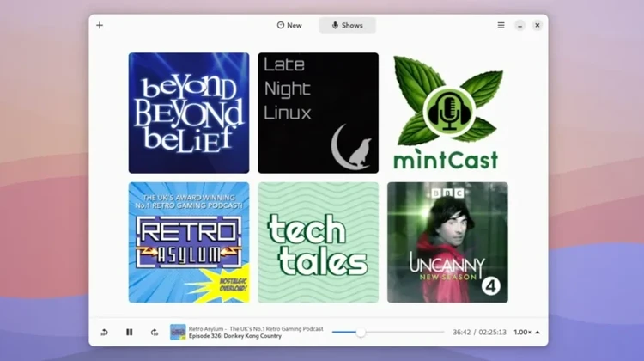Click the plus icon to add a podcast

click(100, 26)
